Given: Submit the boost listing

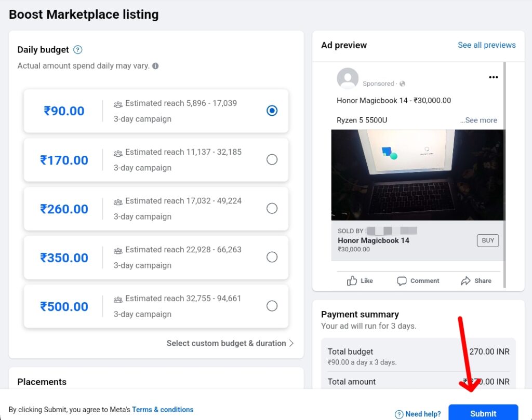Looking at the screenshot, I should coord(483,413).
